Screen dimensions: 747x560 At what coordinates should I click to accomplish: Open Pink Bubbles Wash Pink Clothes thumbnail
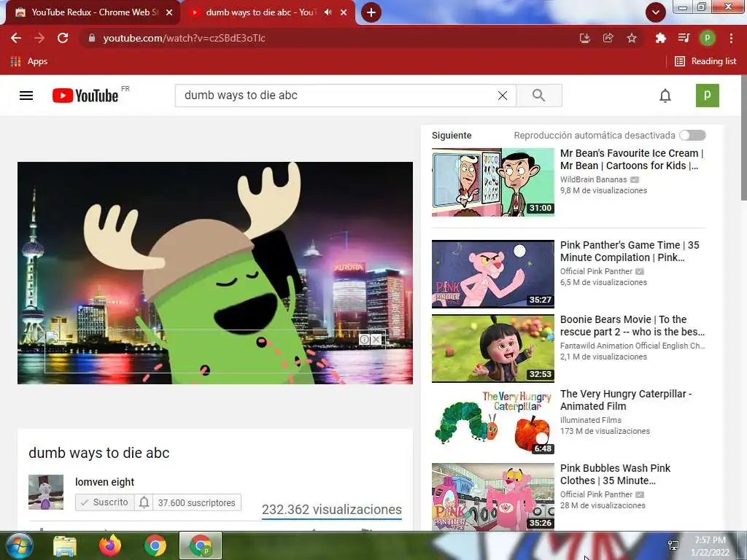click(x=493, y=497)
